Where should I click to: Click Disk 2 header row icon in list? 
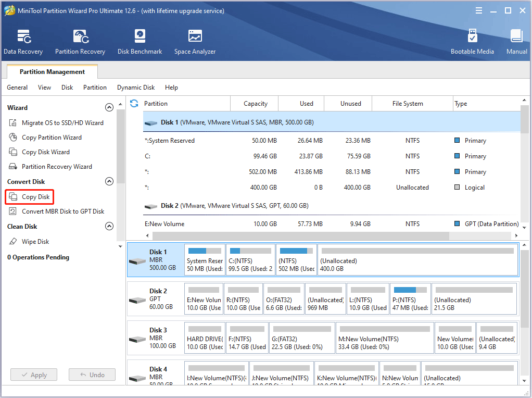150,206
